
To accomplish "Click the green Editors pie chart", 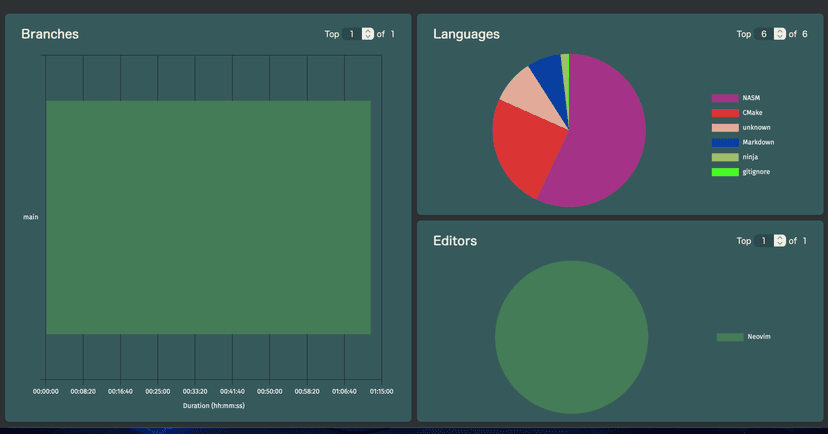I will (x=571, y=337).
